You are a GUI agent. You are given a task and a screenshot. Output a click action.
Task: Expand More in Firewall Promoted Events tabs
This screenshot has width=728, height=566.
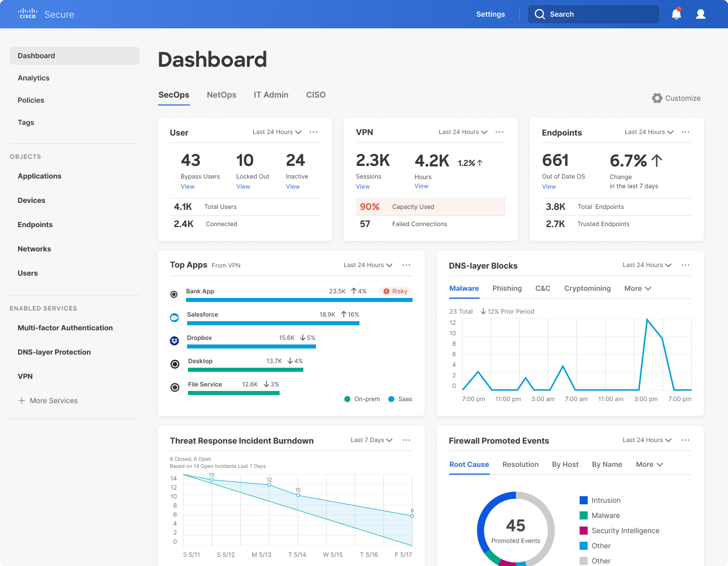[649, 464]
